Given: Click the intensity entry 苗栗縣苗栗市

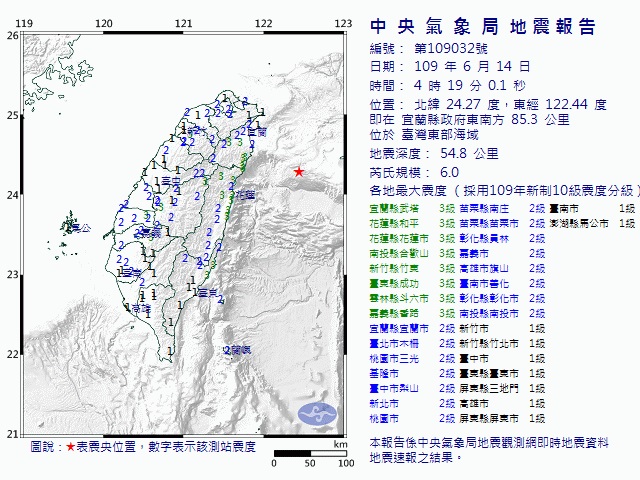Looking at the screenshot, I should (489, 224).
